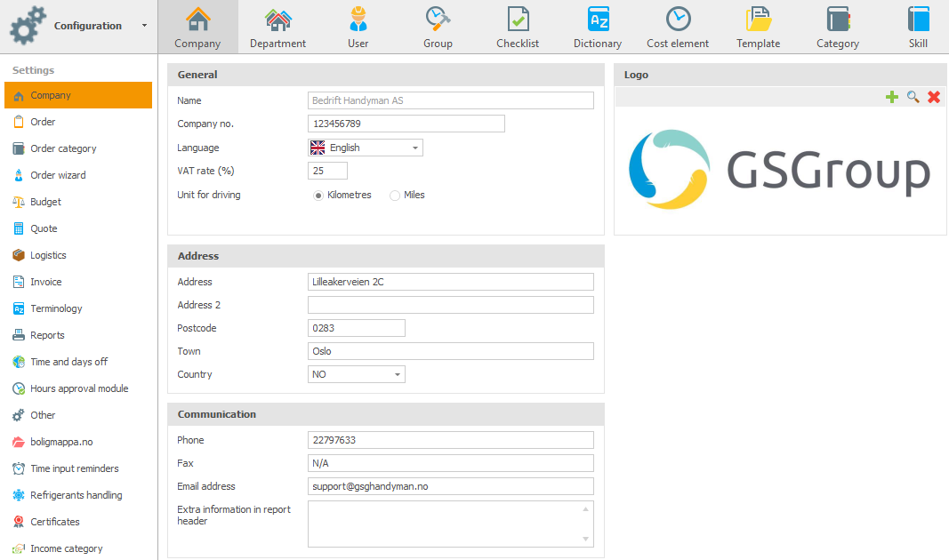The width and height of the screenshot is (949, 560).
Task: Open the Country dropdown
Action: point(357,374)
